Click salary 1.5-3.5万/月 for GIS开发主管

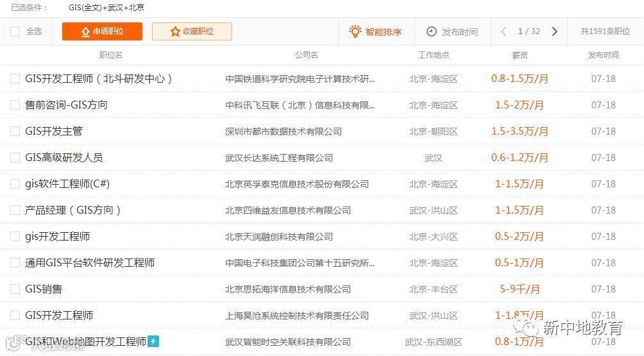click(520, 131)
